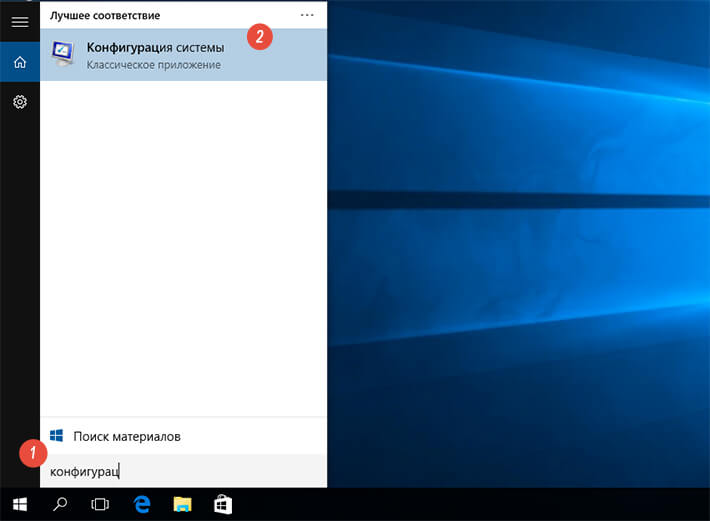This screenshot has height=521, width=710.
Task: Click the magnifier search icon on taskbar
Action: pyautogui.click(x=60, y=504)
